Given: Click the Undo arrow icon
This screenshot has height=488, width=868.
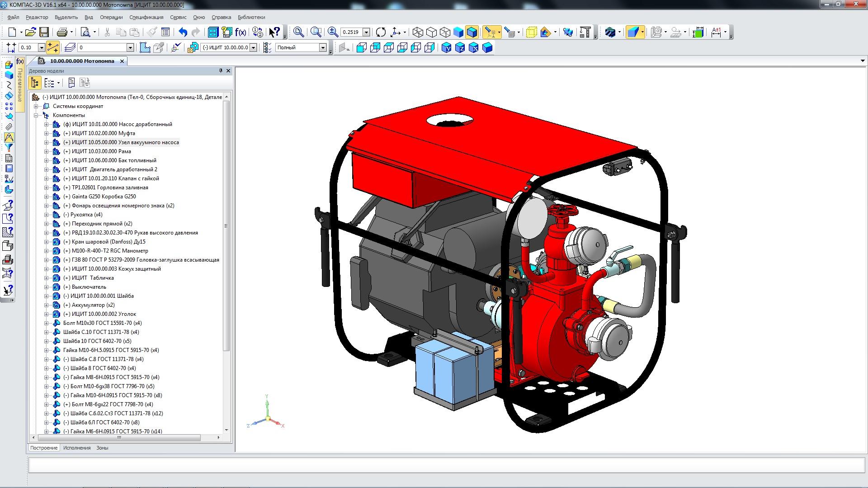Looking at the screenshot, I should click(183, 32).
